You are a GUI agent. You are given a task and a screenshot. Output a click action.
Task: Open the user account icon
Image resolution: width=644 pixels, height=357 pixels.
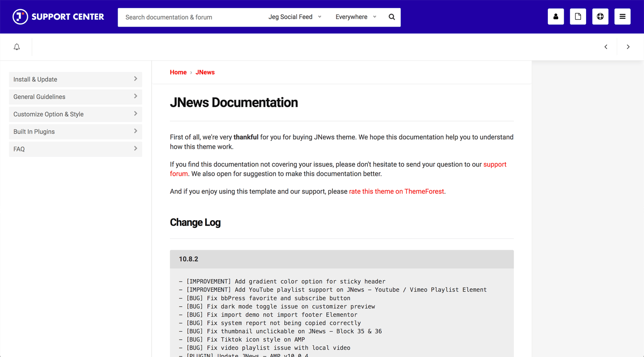pyautogui.click(x=556, y=17)
